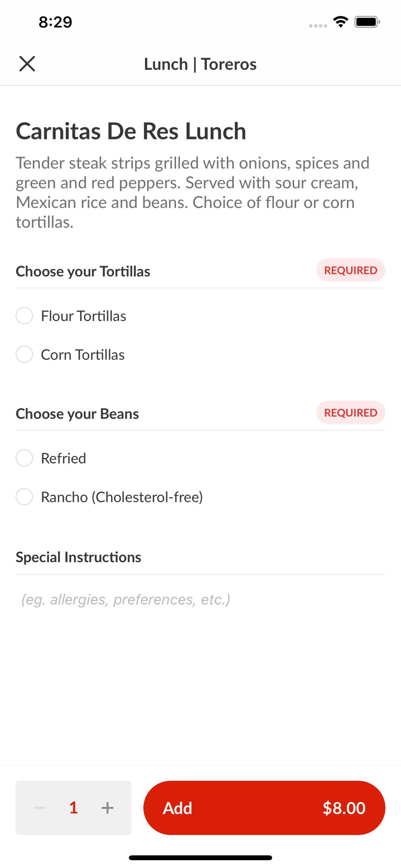Image resolution: width=401 pixels, height=868 pixels.
Task: Tap the Choose your Beans heading
Action: pyautogui.click(x=77, y=414)
